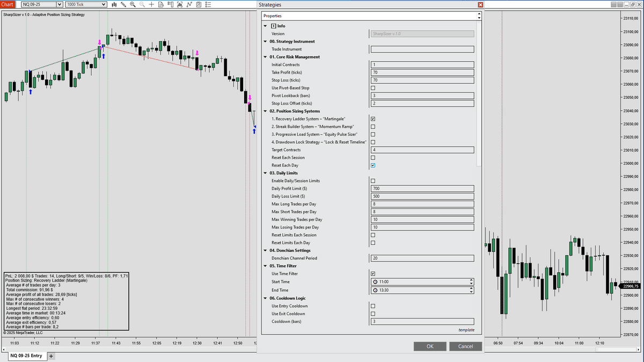Screen dimensions: 644x362
Task: Select the NQ 09-25 Entry tab
Action: pos(26,356)
